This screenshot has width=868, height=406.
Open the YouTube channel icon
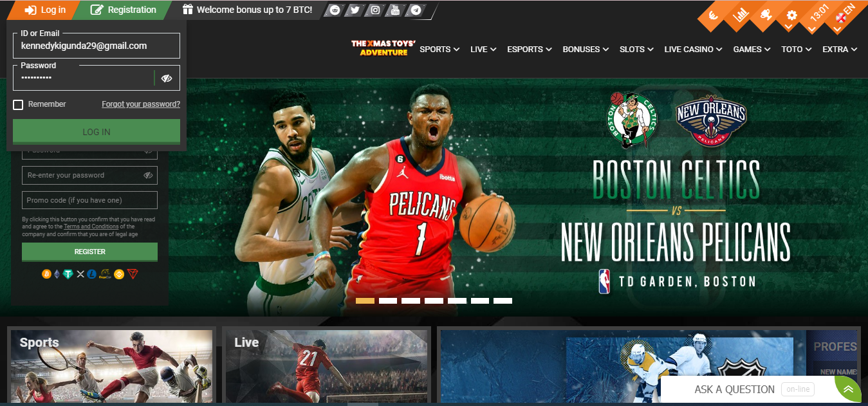click(396, 10)
